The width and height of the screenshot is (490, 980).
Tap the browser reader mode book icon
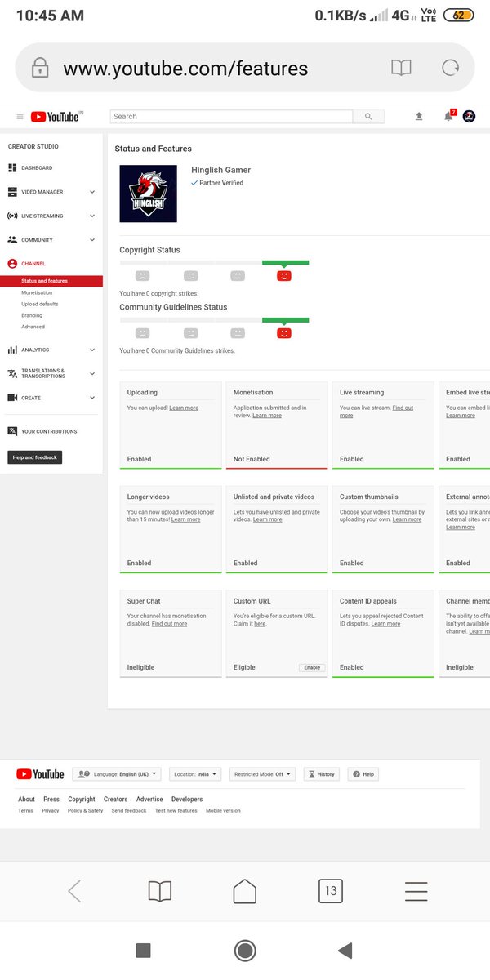[x=401, y=68]
